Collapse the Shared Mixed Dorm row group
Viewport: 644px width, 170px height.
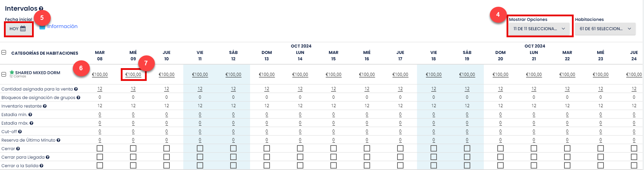[4, 74]
